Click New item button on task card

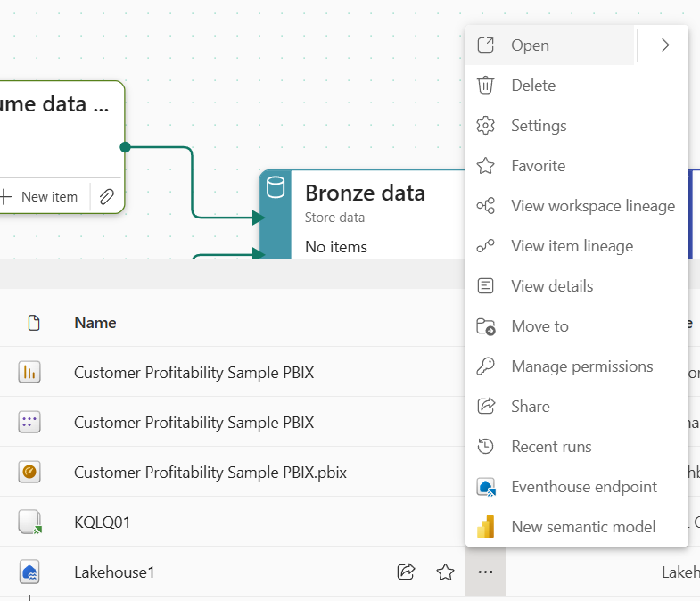(x=40, y=196)
